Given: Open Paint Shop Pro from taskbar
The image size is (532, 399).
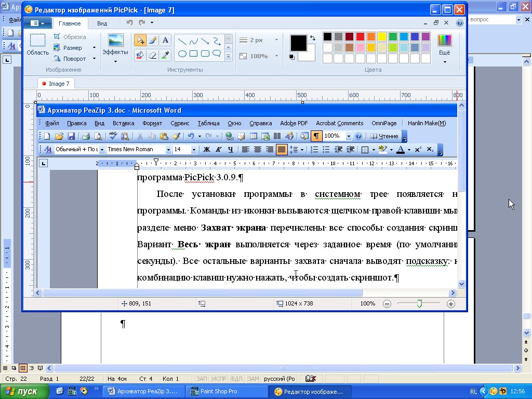Looking at the screenshot, I should [218, 391].
